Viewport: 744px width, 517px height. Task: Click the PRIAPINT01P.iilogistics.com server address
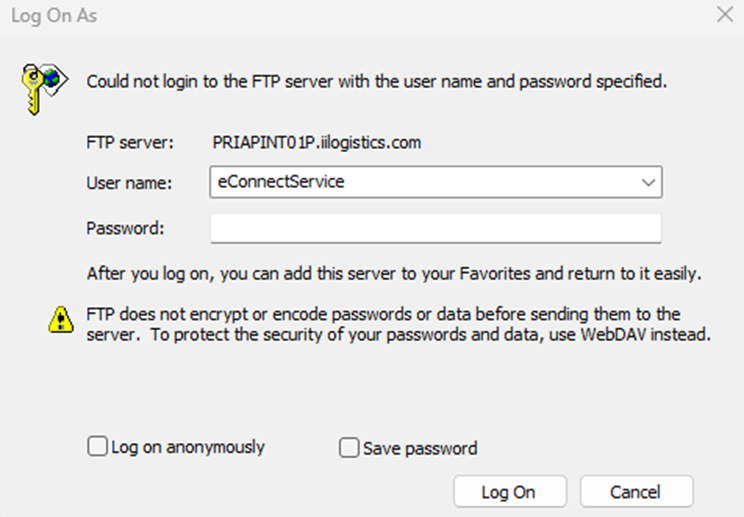tap(316, 142)
